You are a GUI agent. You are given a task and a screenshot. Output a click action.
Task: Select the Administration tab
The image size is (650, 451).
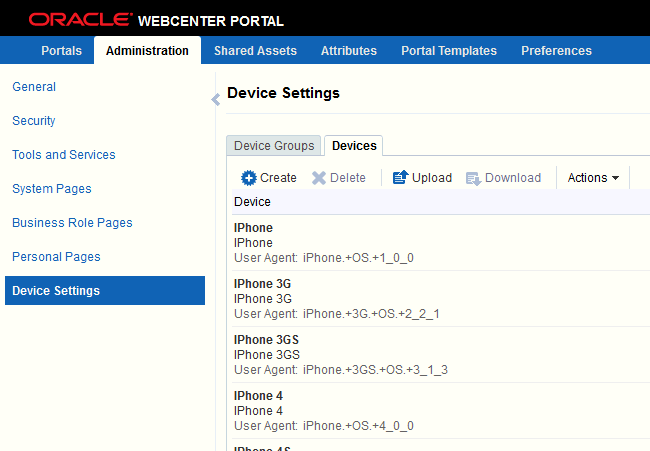(147, 51)
